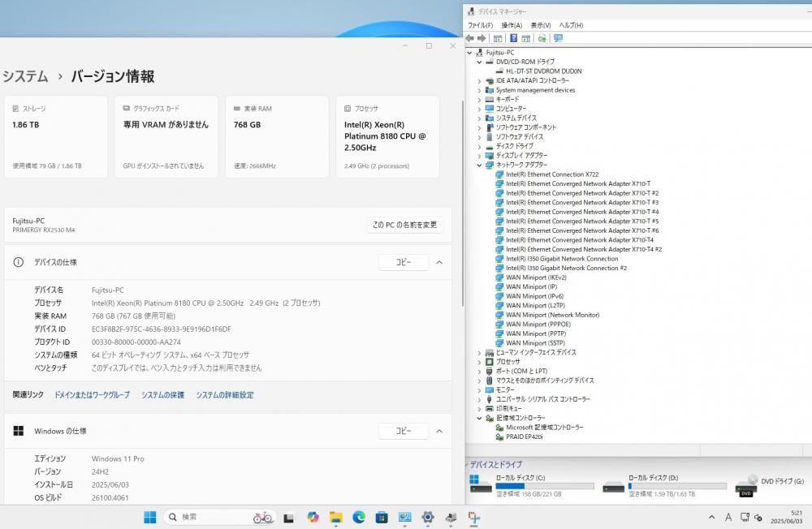Click the Settings window vertical scrollbar
Image resolution: width=812 pixels, height=529 pixels.
tap(463, 204)
